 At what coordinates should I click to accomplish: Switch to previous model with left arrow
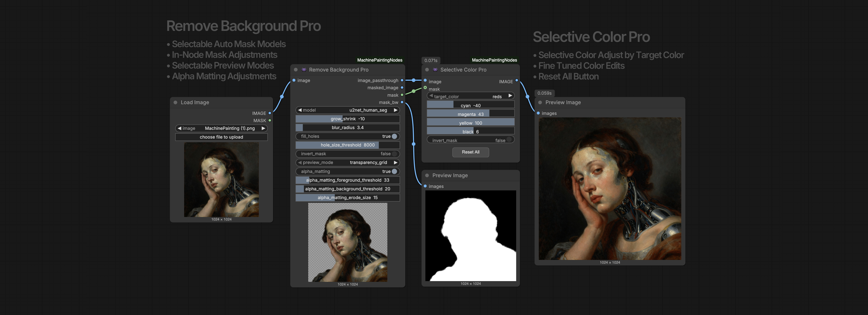coord(299,110)
